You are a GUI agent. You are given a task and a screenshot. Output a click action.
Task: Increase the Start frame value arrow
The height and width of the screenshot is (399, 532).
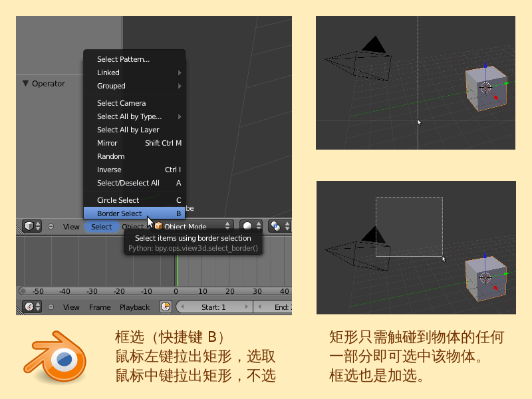246,307
